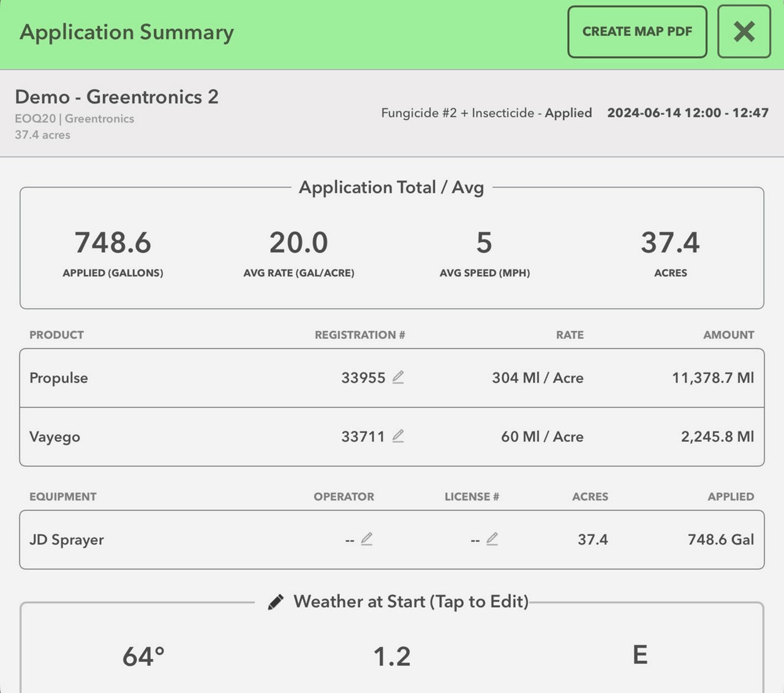Select the 1.2 wind speed value
This screenshot has width=784, height=693.
[x=392, y=656]
